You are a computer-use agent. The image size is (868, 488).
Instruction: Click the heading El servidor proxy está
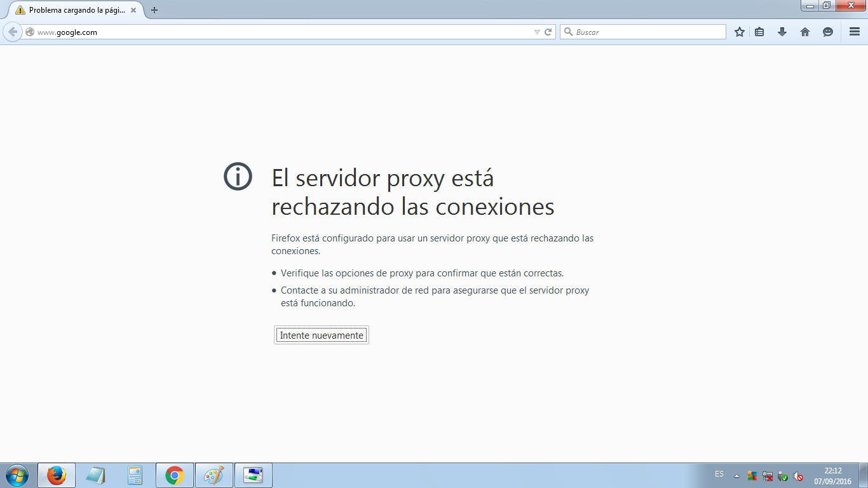[383, 179]
